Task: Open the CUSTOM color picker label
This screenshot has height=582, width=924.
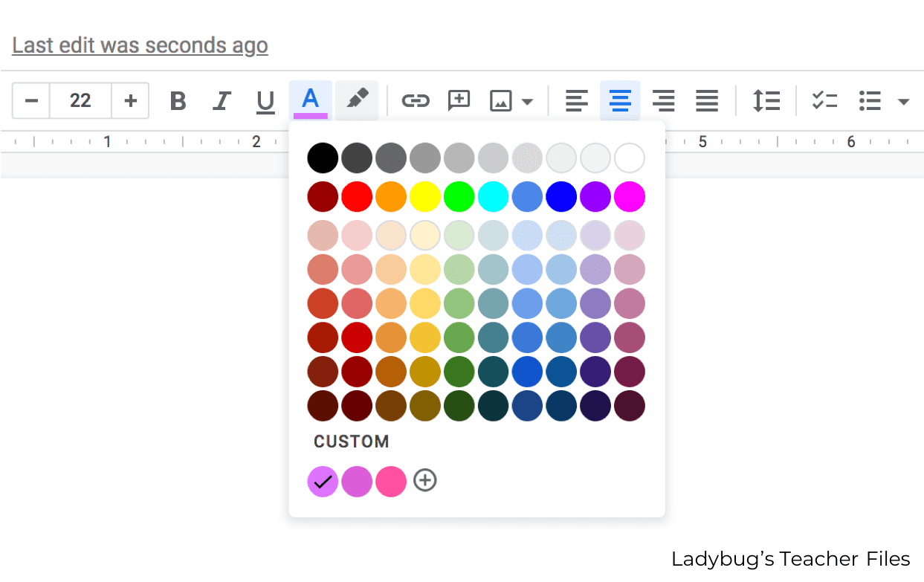Action: pos(352,442)
